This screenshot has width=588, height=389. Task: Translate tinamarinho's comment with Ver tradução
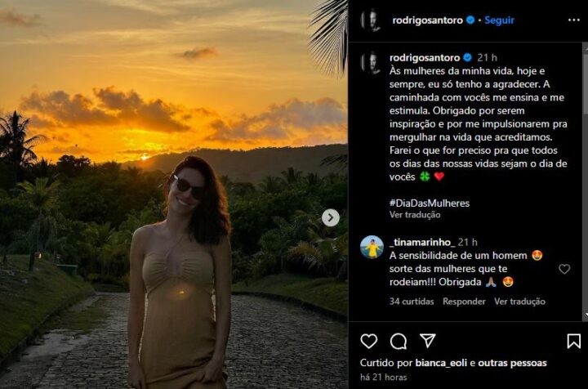519,302
